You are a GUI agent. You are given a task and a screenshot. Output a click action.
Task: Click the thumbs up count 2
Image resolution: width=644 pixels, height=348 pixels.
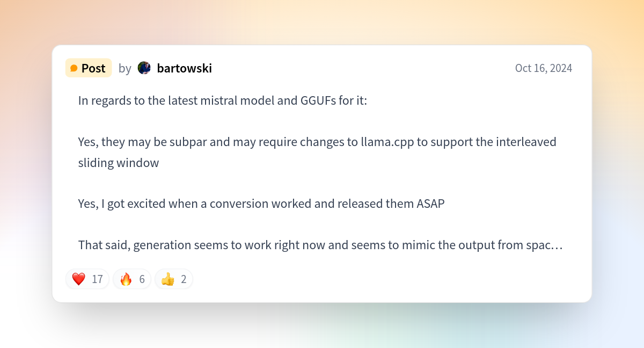point(184,279)
